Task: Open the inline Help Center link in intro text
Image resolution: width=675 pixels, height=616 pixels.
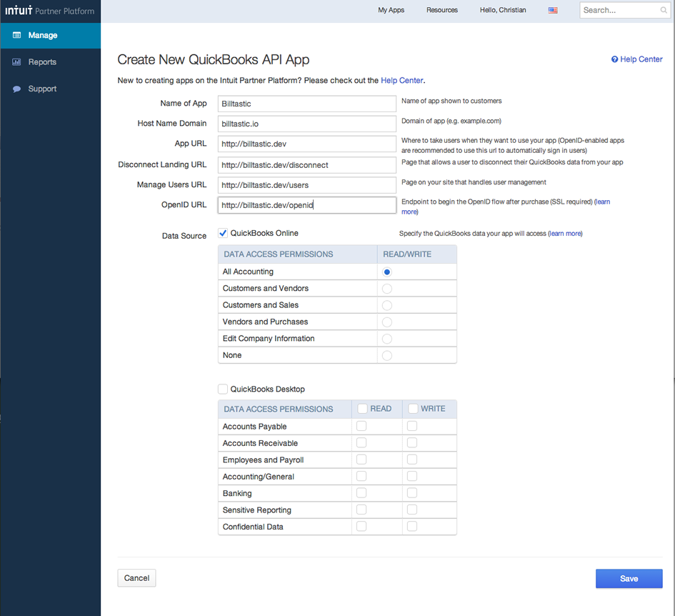Action: click(401, 81)
